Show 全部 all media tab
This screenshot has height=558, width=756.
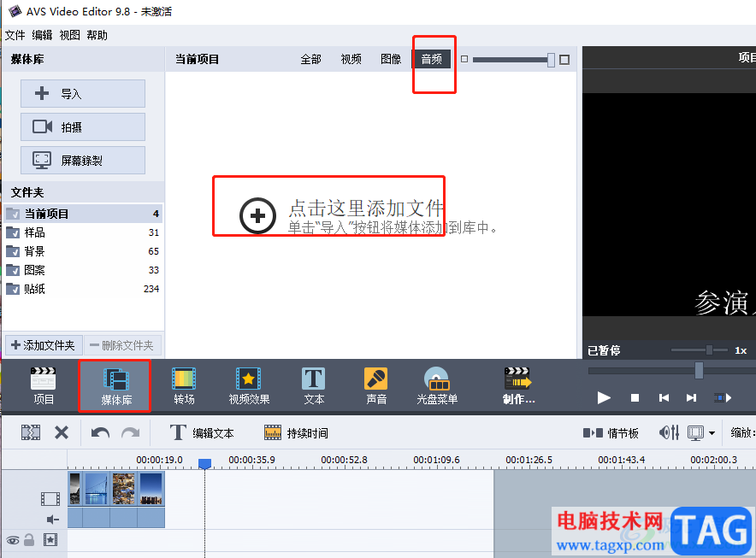point(310,59)
